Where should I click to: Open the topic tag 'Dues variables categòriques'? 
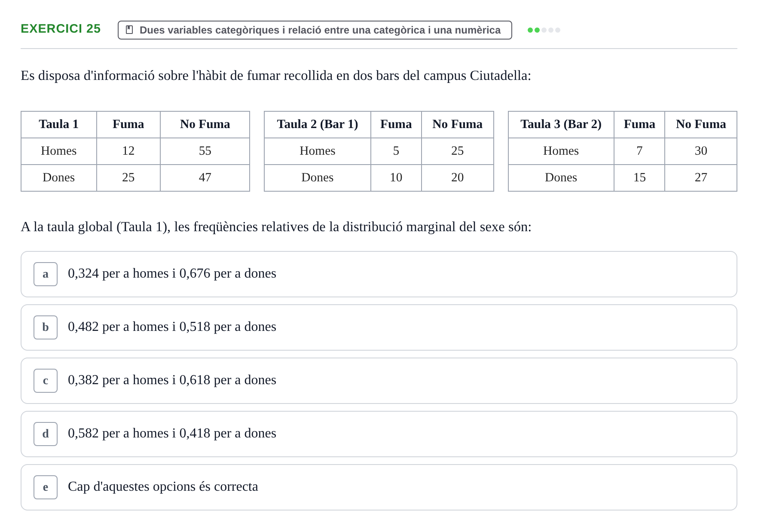(x=315, y=30)
